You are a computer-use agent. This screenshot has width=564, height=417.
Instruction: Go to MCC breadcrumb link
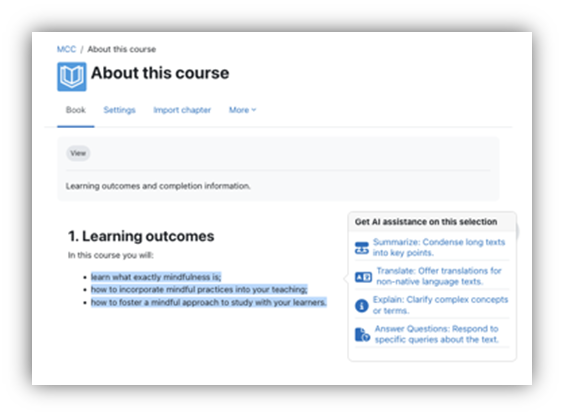(67, 49)
